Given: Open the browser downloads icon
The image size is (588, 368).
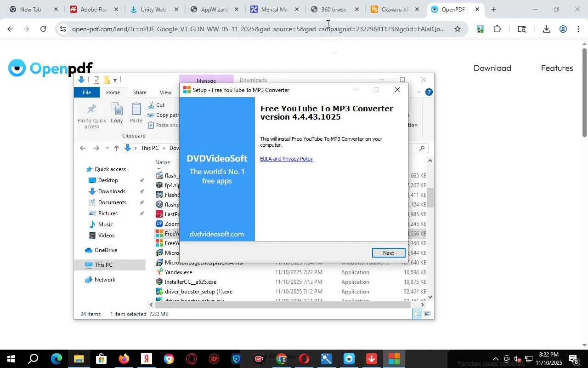Looking at the screenshot, I should click(x=547, y=29).
